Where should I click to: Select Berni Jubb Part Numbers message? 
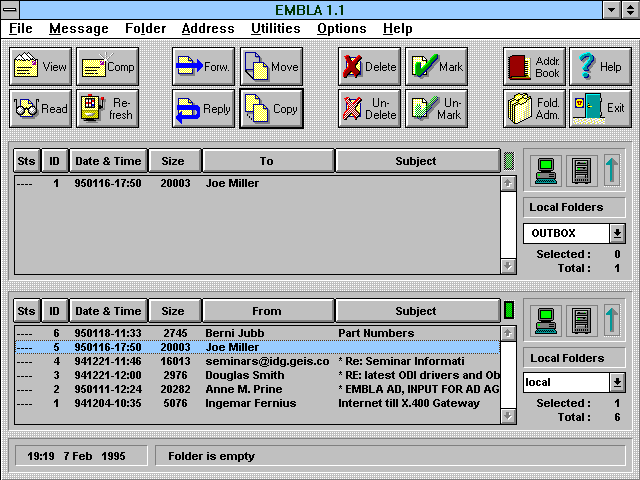click(x=257, y=333)
